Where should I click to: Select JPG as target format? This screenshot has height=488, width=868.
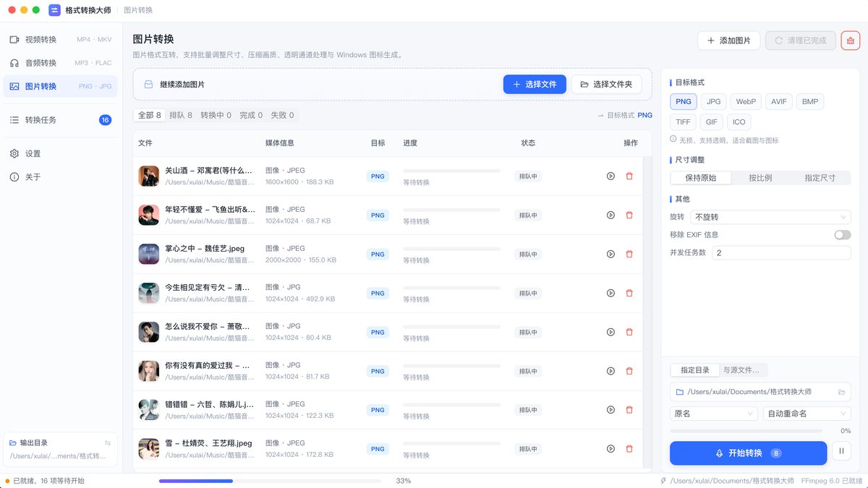(714, 102)
